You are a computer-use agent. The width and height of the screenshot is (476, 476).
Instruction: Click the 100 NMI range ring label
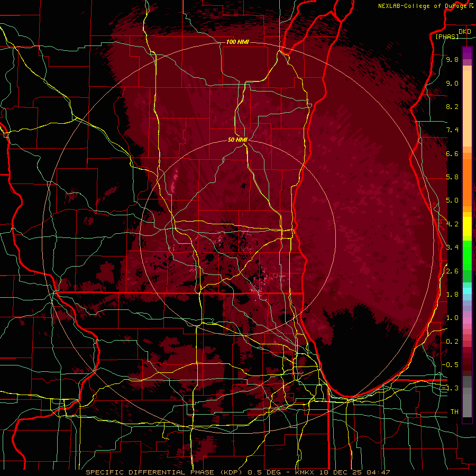pyautogui.click(x=237, y=42)
